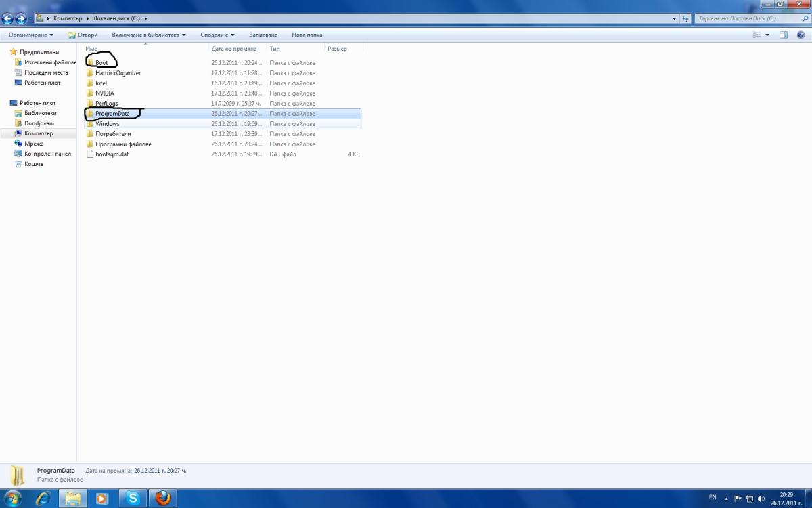Image resolution: width=812 pixels, height=508 pixels.
Task: Open Internet Explorer taskbar icon
Action: pyautogui.click(x=43, y=499)
